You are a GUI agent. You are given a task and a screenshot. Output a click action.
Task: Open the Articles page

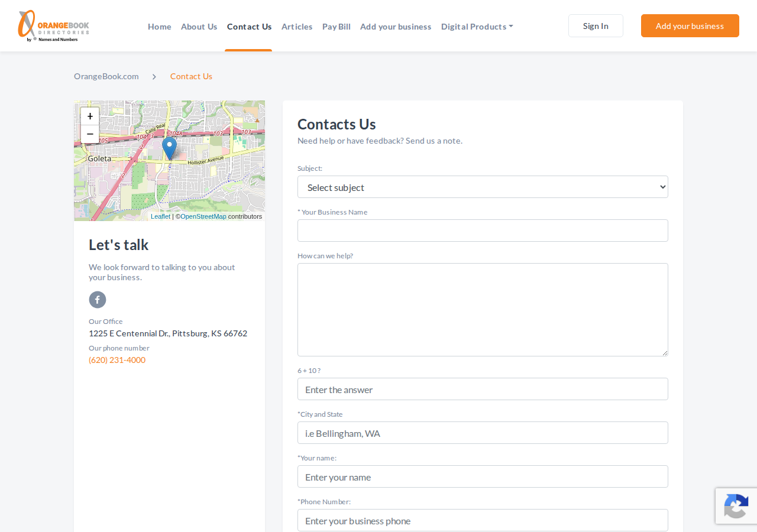coord(297,27)
